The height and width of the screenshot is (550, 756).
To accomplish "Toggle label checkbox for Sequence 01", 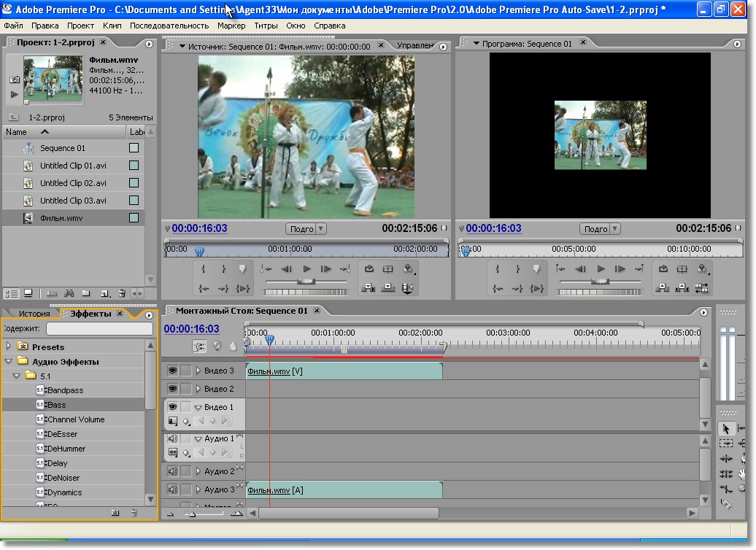I will pos(134,148).
